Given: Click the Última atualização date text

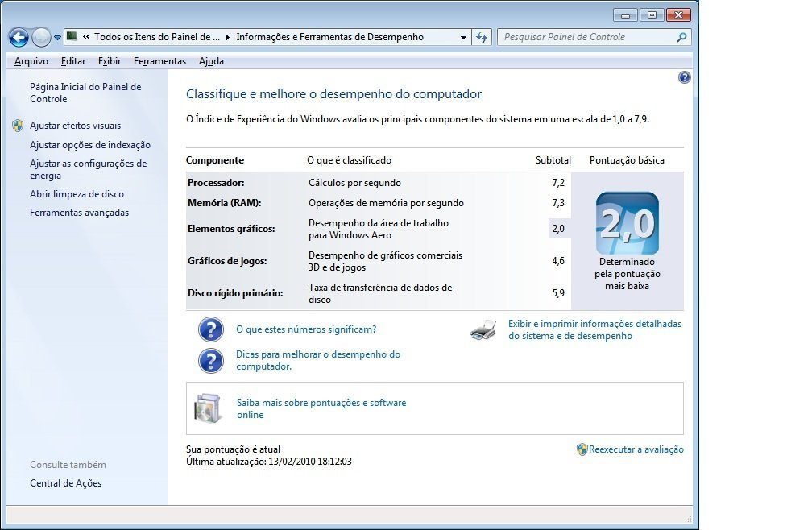Looking at the screenshot, I should 269,462.
